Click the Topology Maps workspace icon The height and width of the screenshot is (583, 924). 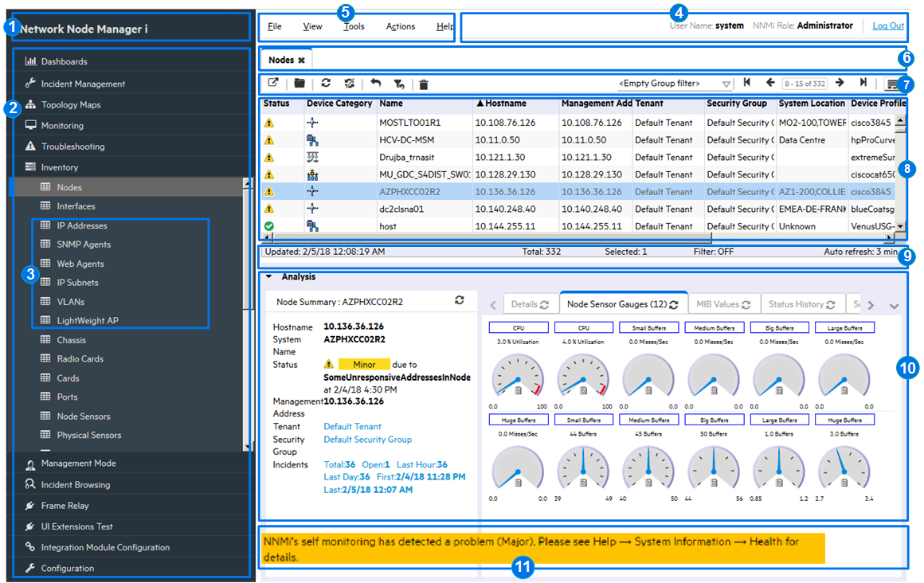(x=33, y=104)
